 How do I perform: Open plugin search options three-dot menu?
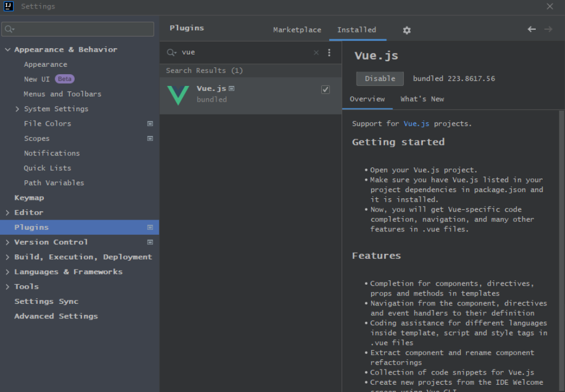329,53
